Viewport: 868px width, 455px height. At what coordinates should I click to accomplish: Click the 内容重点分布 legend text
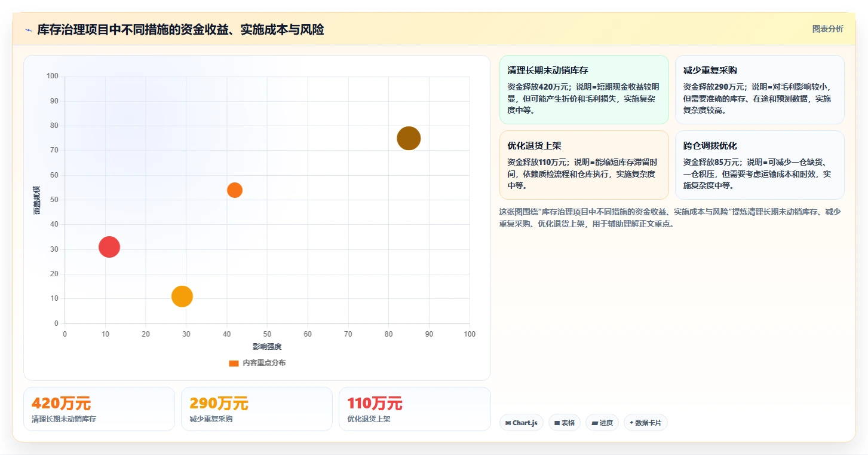point(263,363)
